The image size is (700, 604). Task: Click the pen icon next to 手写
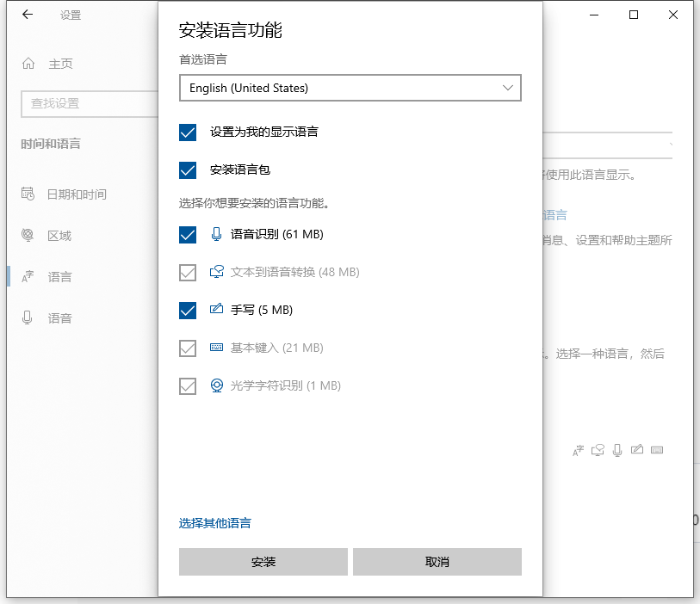coord(216,310)
